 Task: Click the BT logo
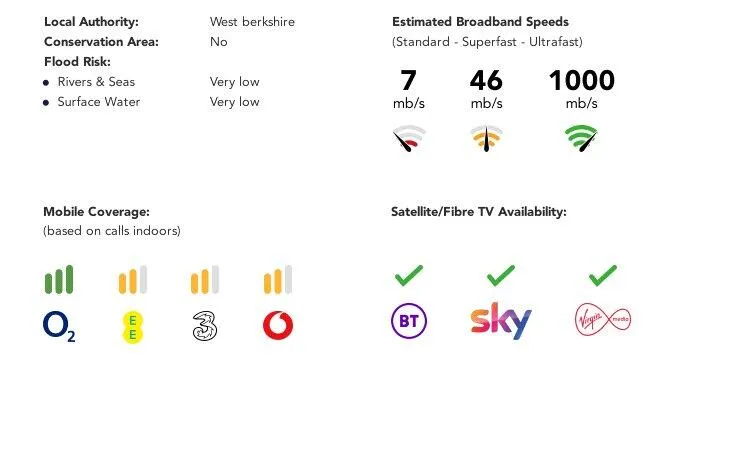click(x=408, y=321)
